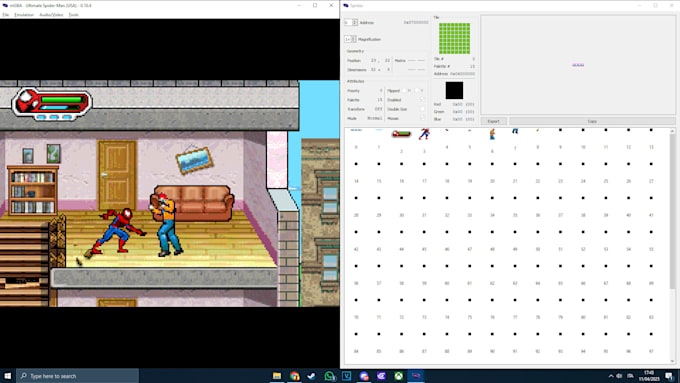Open Steam from the taskbar
This screenshot has width=680, height=383.
(x=311, y=376)
